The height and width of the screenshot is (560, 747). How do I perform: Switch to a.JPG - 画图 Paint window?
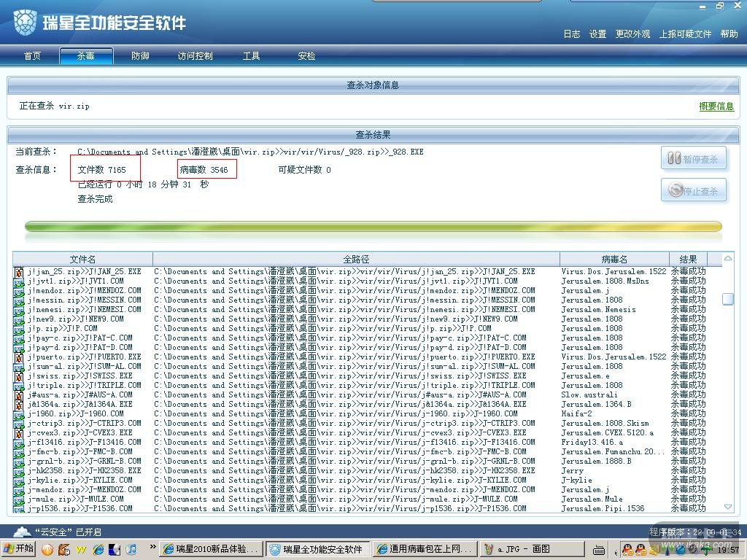[533, 549]
